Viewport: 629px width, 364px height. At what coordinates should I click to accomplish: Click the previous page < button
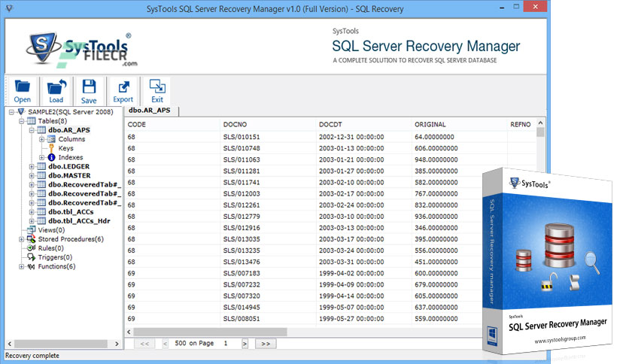click(166, 344)
